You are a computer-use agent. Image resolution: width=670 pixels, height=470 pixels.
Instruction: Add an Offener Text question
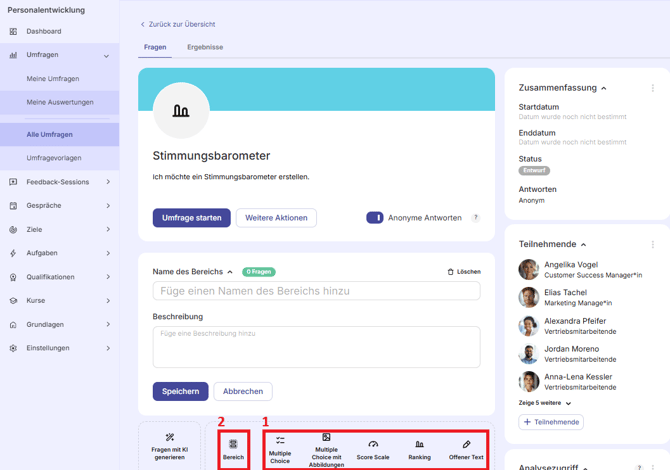click(x=466, y=450)
